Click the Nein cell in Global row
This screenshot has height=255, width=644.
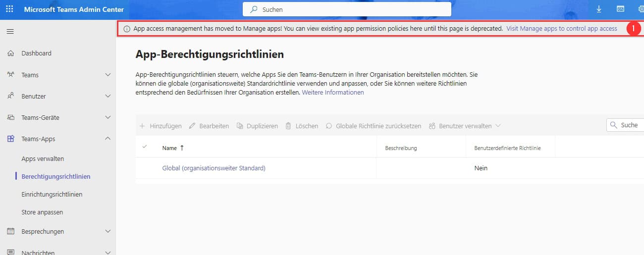[x=481, y=168]
